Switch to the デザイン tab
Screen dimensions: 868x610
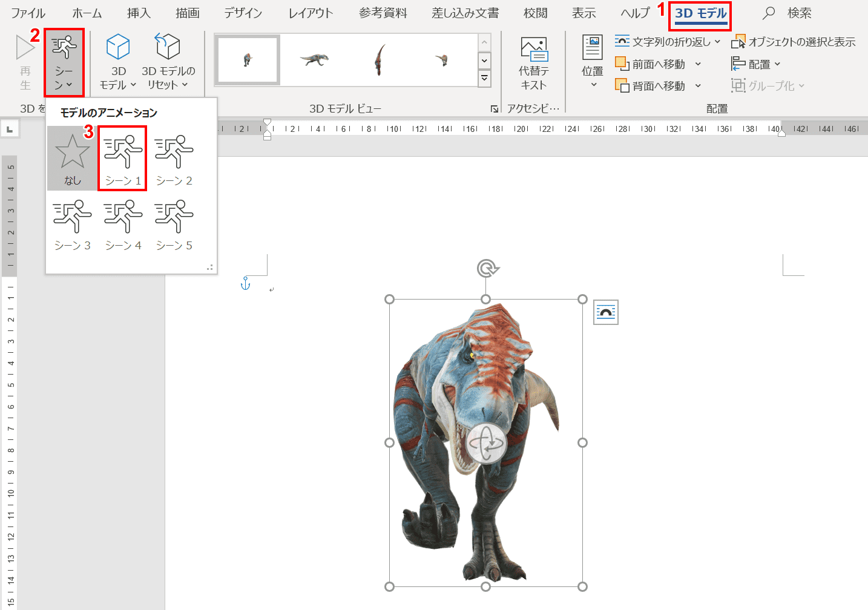click(243, 13)
